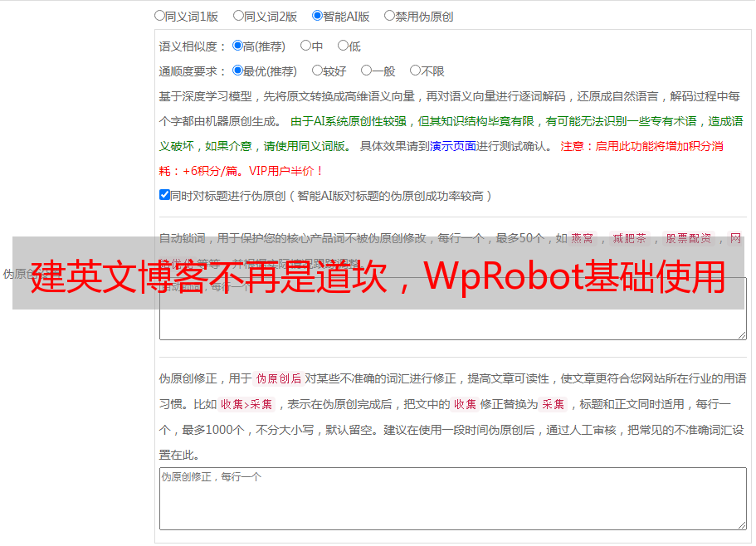756x546 pixels.
Task: Pick 一般 for 通顺度要求
Action: (x=366, y=71)
